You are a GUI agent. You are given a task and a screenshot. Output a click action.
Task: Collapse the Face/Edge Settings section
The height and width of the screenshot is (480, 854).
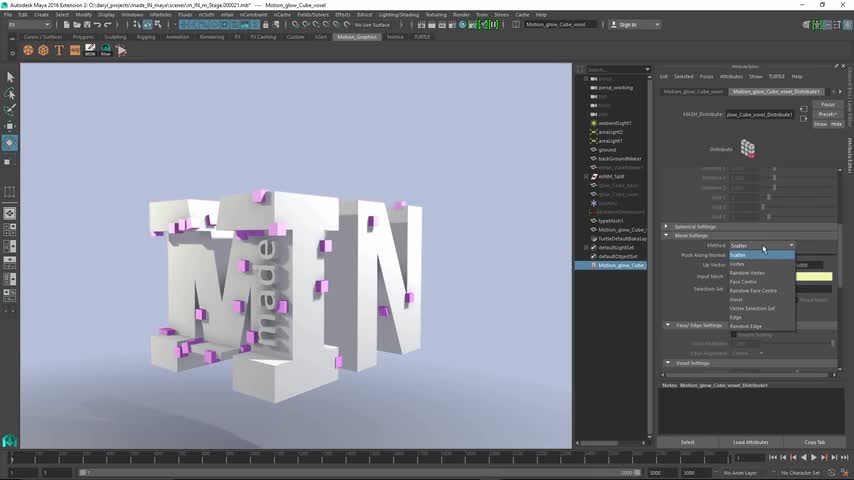click(668, 325)
